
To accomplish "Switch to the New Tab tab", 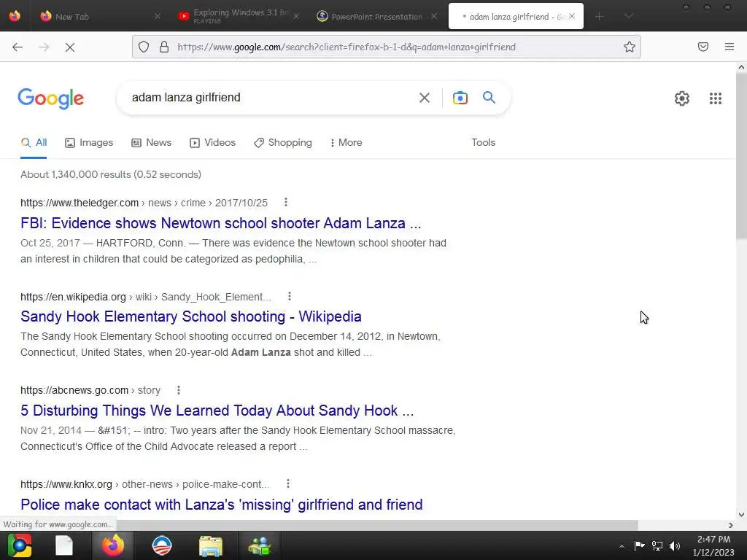I will click(98, 16).
